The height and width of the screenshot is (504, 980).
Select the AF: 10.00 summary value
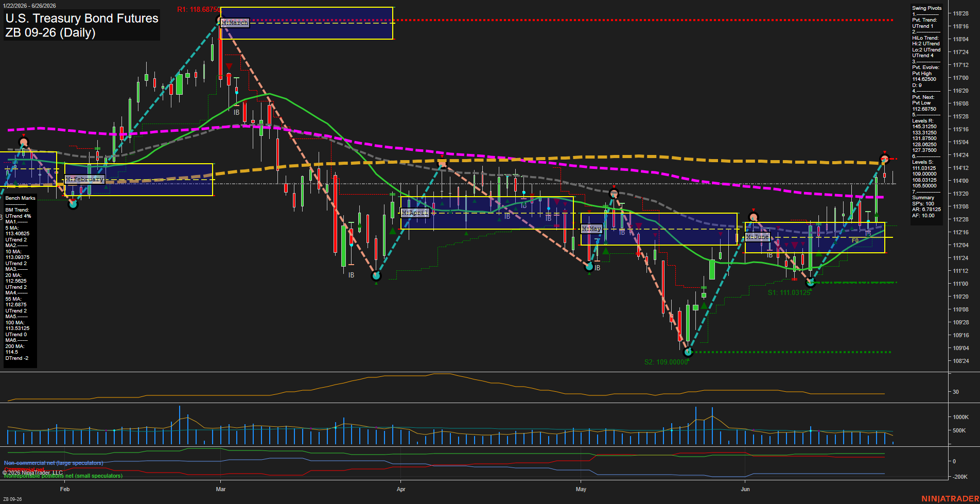(x=923, y=216)
